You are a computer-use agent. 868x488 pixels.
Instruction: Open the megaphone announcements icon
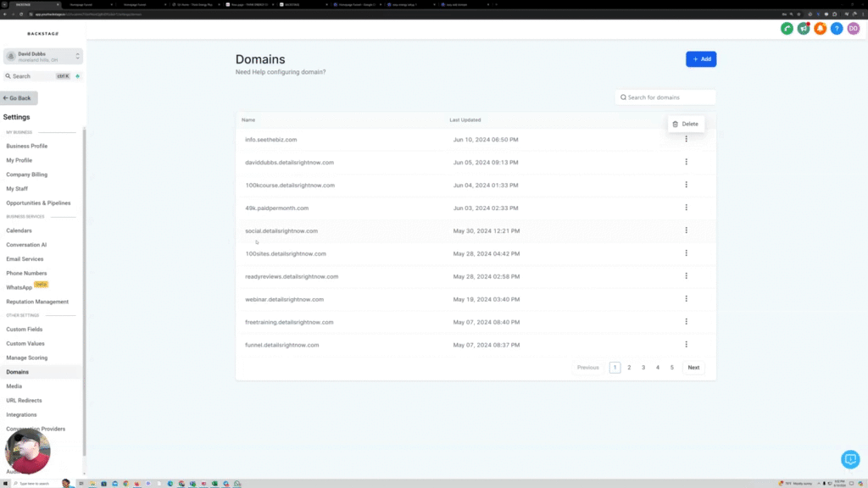[804, 28]
